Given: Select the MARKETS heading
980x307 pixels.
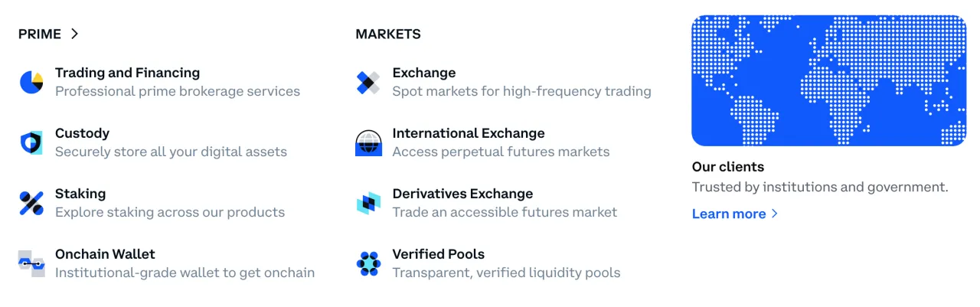Looking at the screenshot, I should pyautogui.click(x=388, y=34).
